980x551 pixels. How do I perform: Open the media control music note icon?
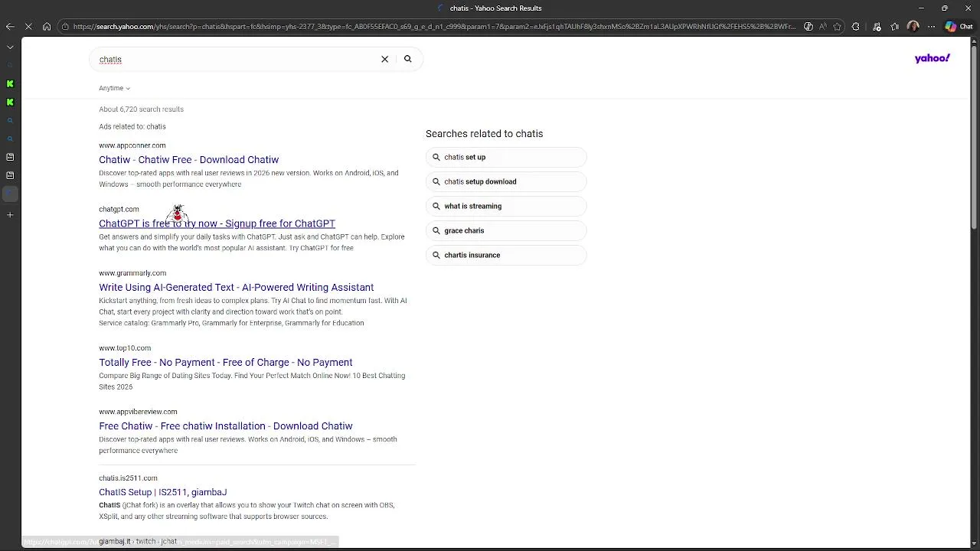click(x=875, y=27)
